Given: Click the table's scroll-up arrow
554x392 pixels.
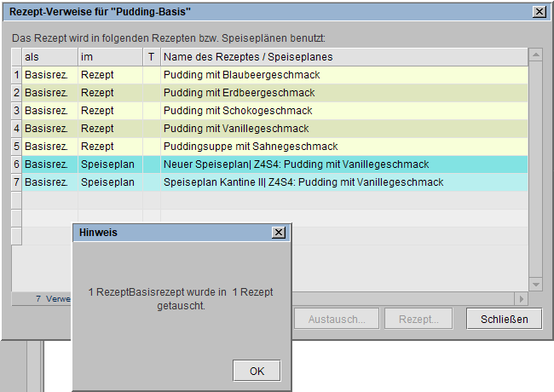Looking at the screenshot, I should click(x=535, y=56).
